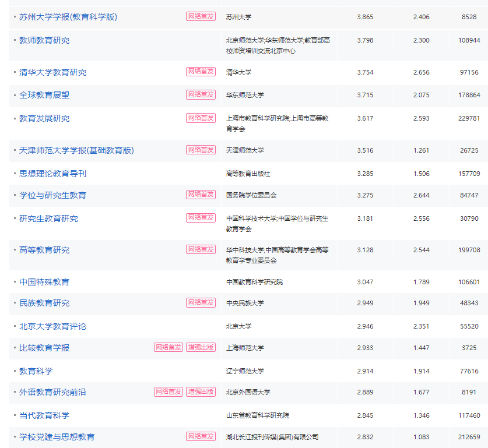
Task: Open journal 清华大学教育研究
Action: pyautogui.click(x=52, y=72)
